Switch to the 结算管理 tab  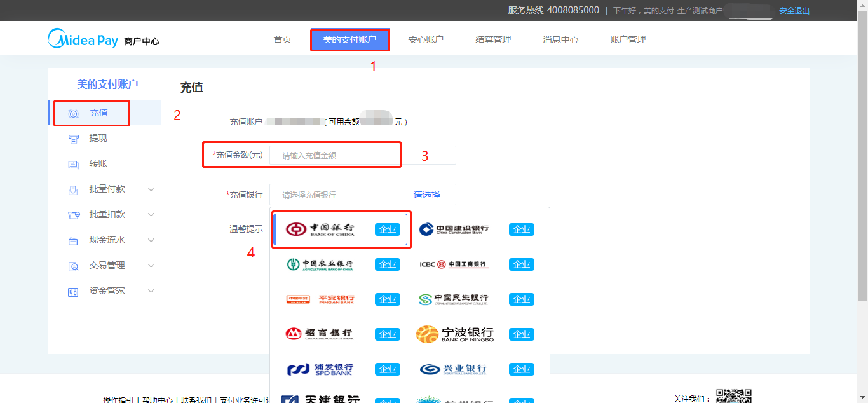point(493,39)
